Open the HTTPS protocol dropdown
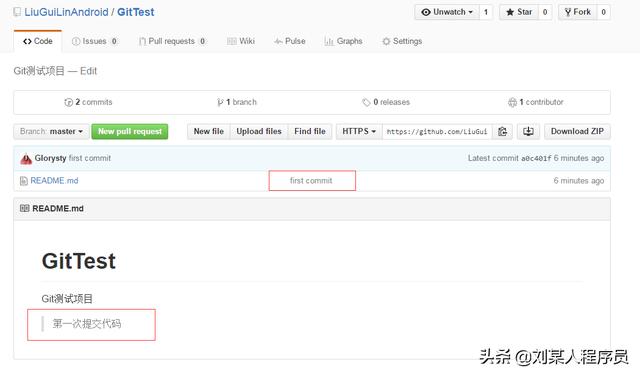640x376 pixels. click(359, 131)
